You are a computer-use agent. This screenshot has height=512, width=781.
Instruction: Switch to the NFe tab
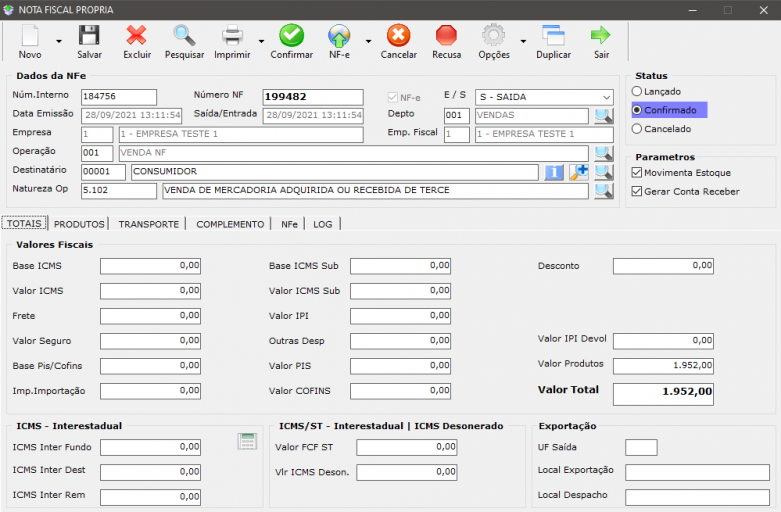pos(289,224)
